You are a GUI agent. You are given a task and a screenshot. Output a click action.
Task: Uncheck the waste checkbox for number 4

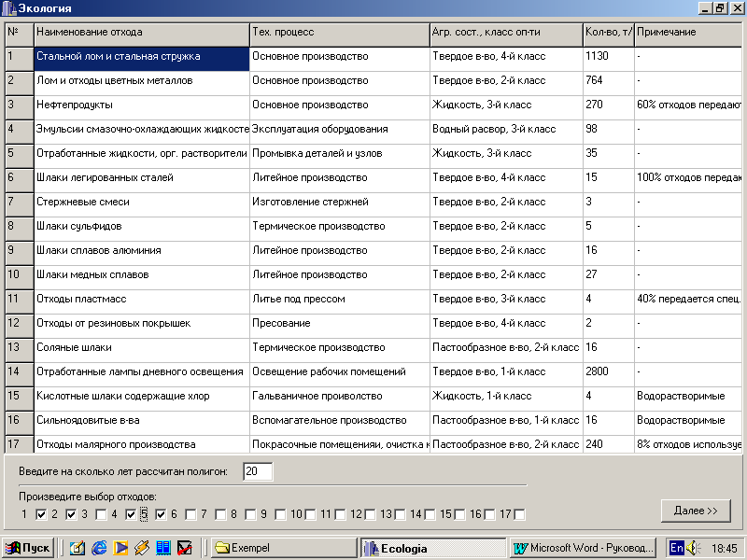tap(131, 514)
